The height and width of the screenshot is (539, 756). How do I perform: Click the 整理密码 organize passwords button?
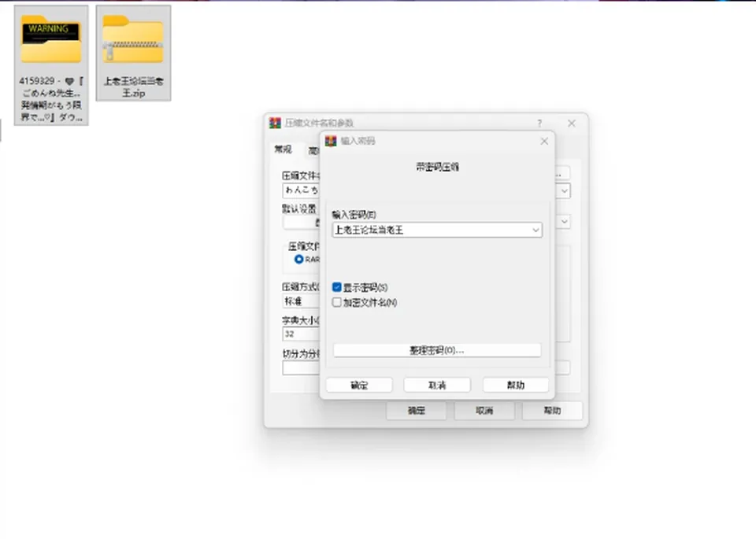click(x=437, y=350)
